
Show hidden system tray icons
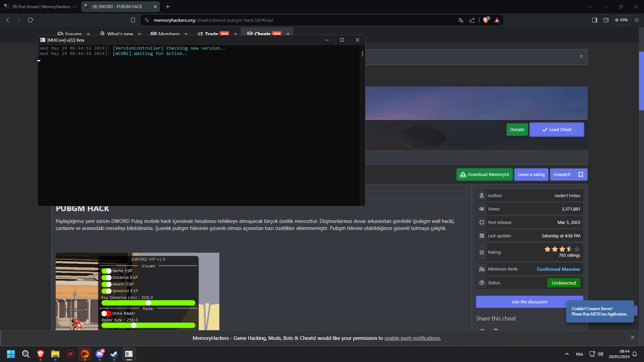[567, 354]
